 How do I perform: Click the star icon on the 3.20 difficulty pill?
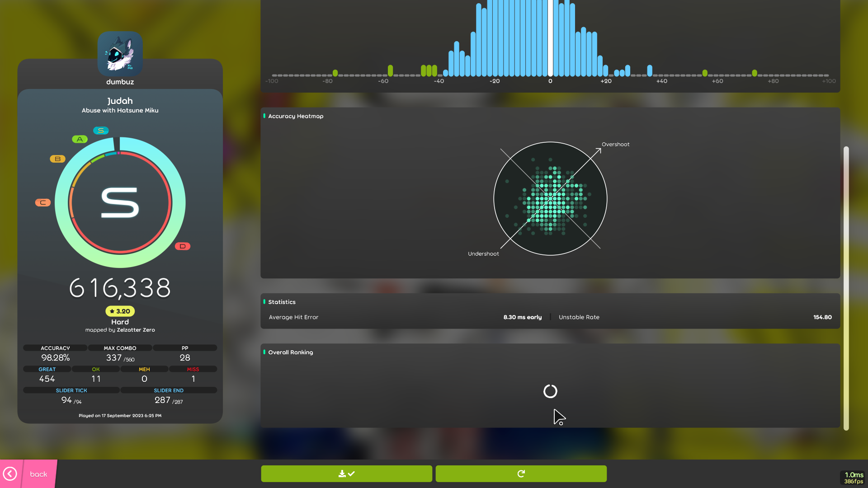click(112, 311)
